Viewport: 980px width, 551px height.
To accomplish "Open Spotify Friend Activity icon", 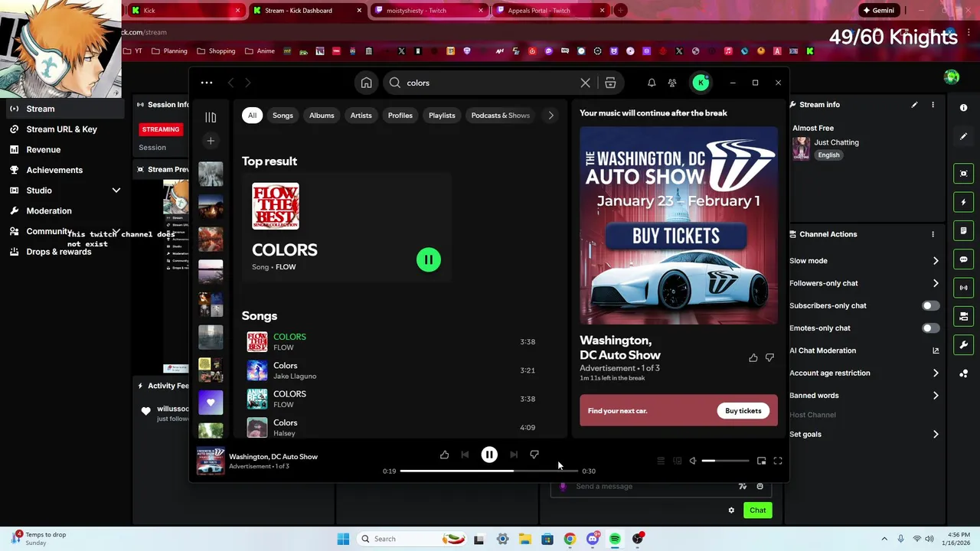I will 672,83.
